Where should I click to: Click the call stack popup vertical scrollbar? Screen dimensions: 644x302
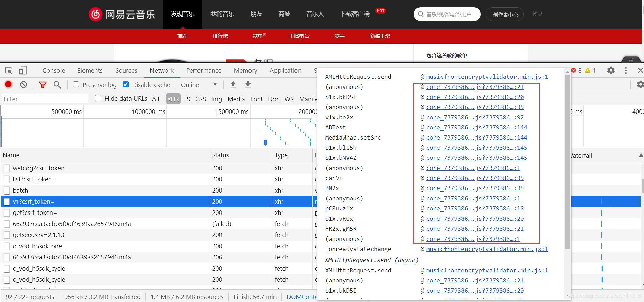pos(567,162)
